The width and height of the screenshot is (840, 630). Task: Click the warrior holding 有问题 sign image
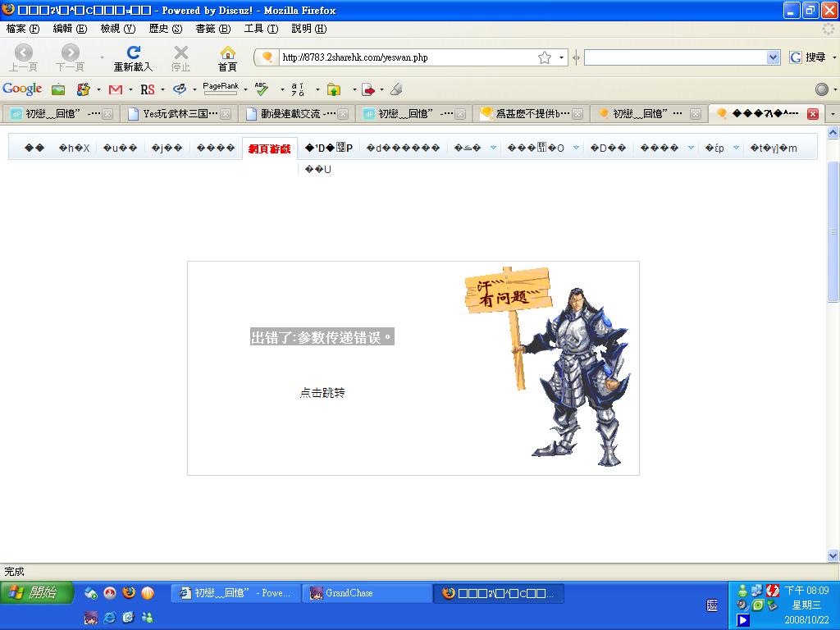(546, 367)
